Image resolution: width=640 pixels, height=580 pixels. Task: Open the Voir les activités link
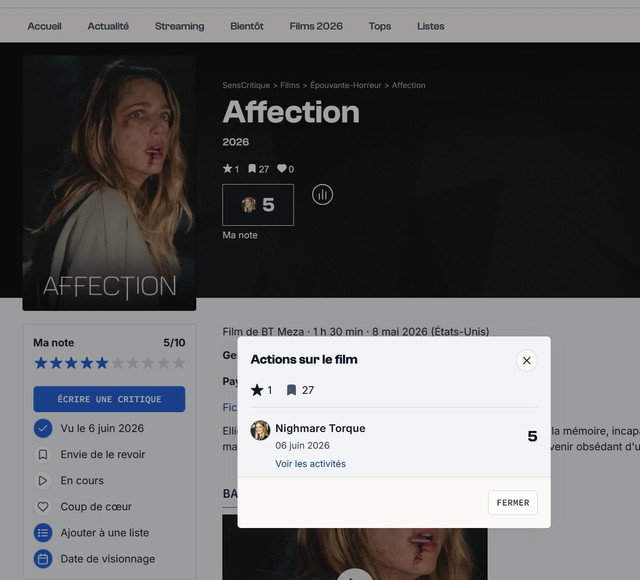pyautogui.click(x=311, y=464)
